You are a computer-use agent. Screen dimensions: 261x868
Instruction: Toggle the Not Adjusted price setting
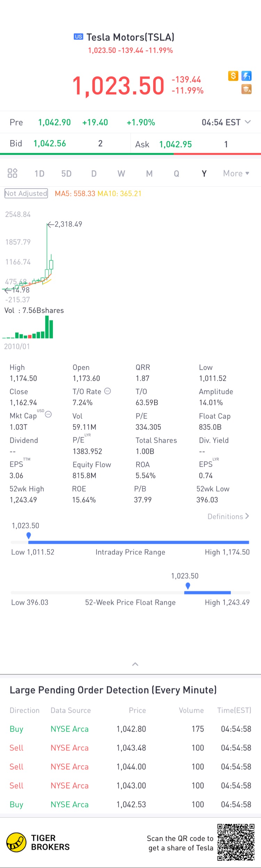(x=26, y=194)
